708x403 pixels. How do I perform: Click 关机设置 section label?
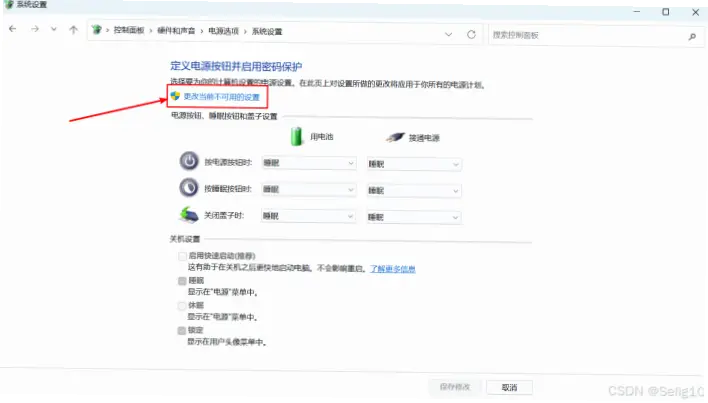coord(185,239)
